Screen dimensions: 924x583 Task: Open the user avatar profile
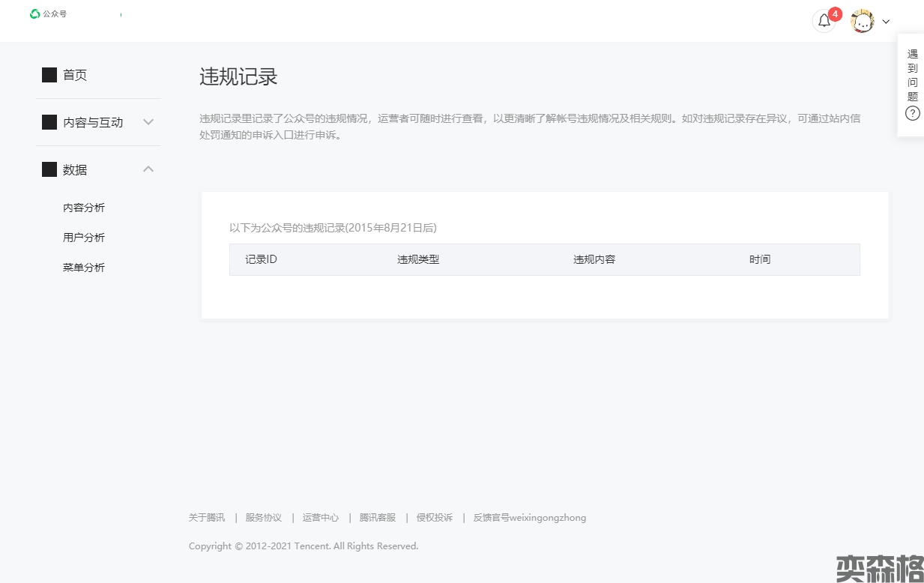(x=863, y=21)
